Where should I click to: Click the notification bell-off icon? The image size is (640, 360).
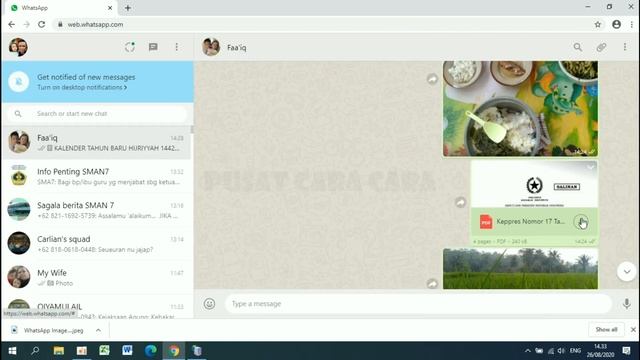19,81
